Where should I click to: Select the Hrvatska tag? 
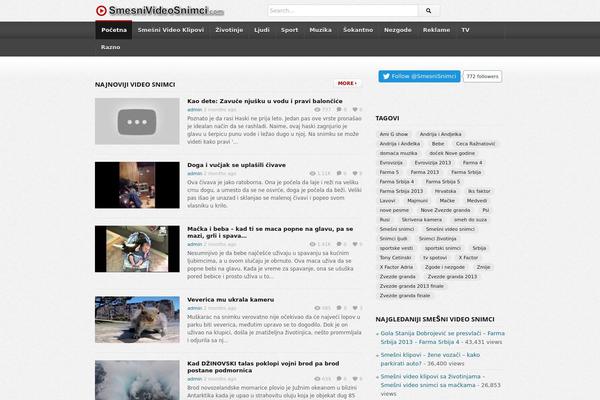tap(445, 191)
